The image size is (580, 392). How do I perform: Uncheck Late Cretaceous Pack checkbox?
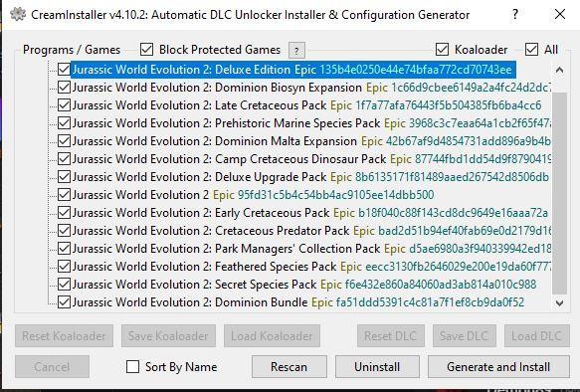[64, 105]
